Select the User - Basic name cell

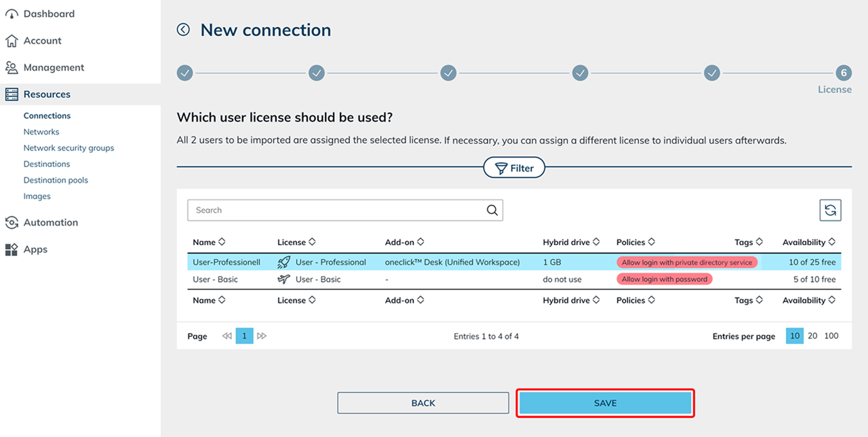pyautogui.click(x=215, y=280)
